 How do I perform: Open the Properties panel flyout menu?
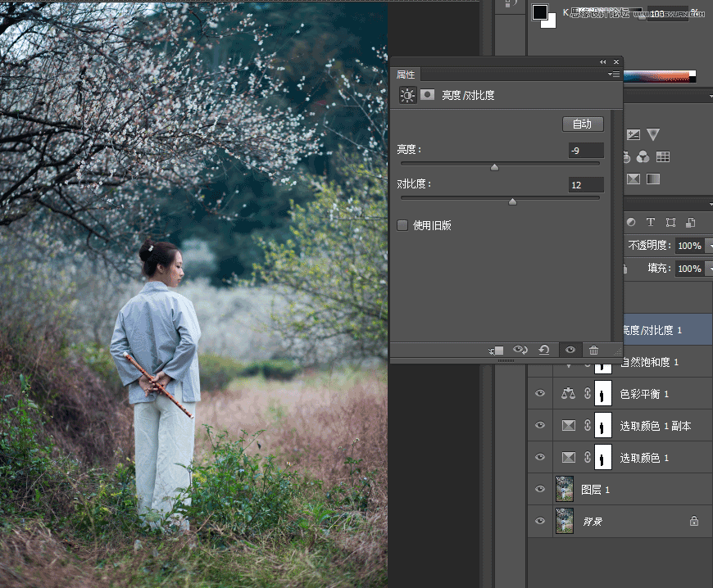point(614,74)
